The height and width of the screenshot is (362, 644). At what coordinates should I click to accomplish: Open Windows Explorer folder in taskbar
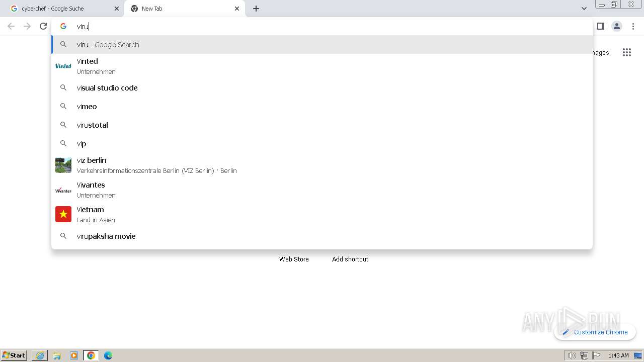click(x=57, y=355)
